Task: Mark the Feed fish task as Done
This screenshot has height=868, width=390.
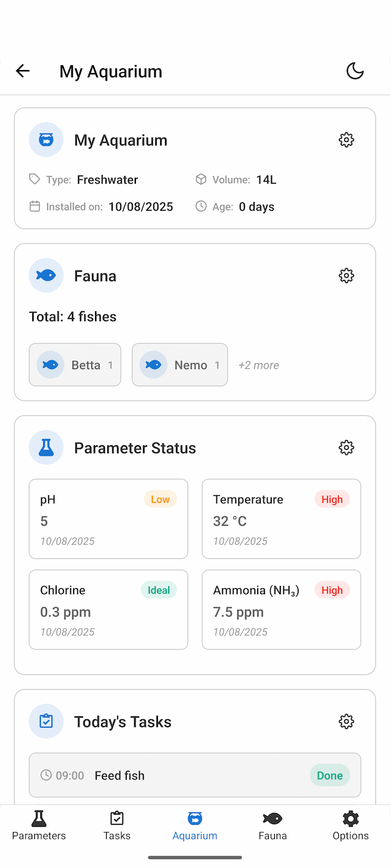Action: pos(329,775)
